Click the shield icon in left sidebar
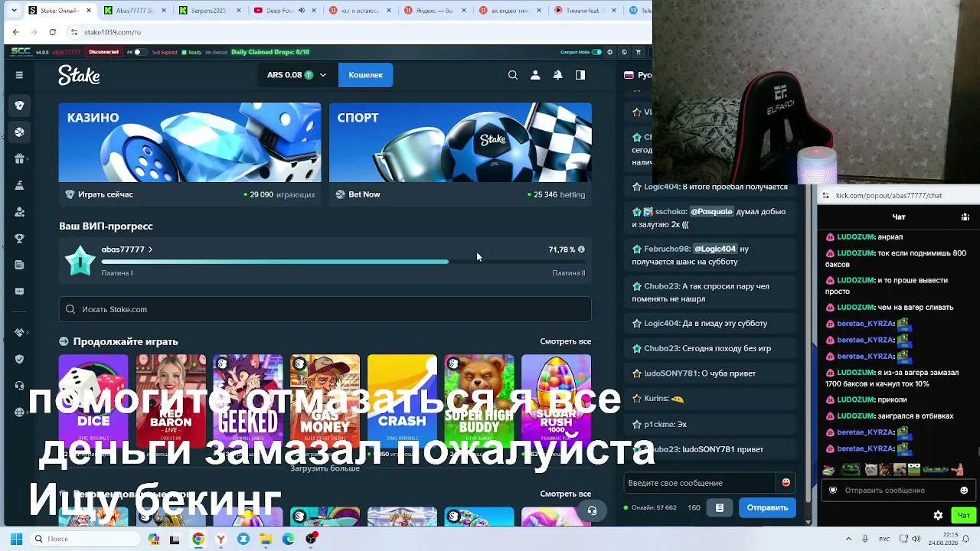980x551 pixels. click(x=19, y=359)
